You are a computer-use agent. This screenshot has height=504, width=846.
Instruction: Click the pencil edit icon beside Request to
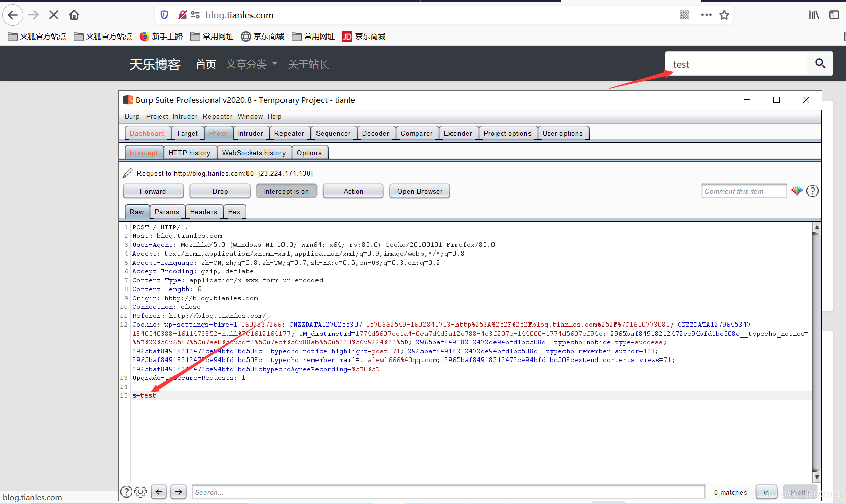[x=128, y=173]
